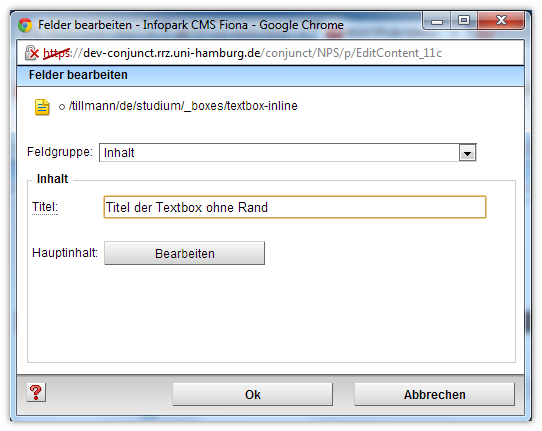Click the small circle status icon beside the path
Viewport: 542px width, 431px height.
(62, 107)
